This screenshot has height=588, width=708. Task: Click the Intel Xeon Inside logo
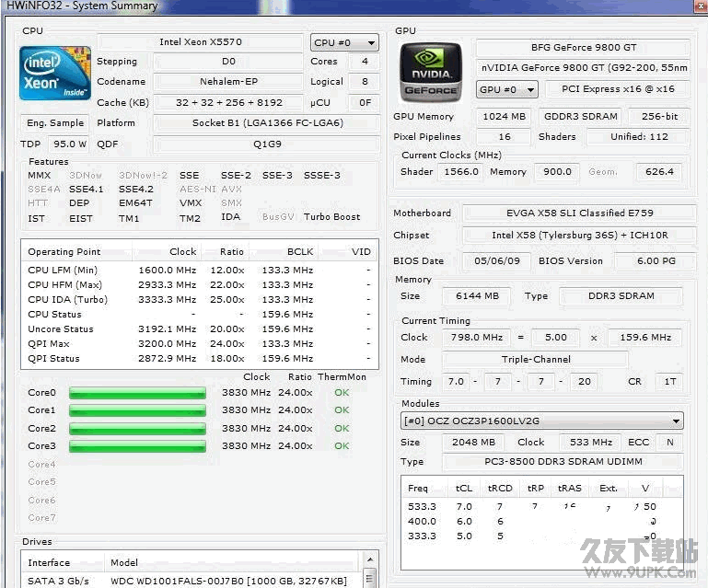coord(55,73)
